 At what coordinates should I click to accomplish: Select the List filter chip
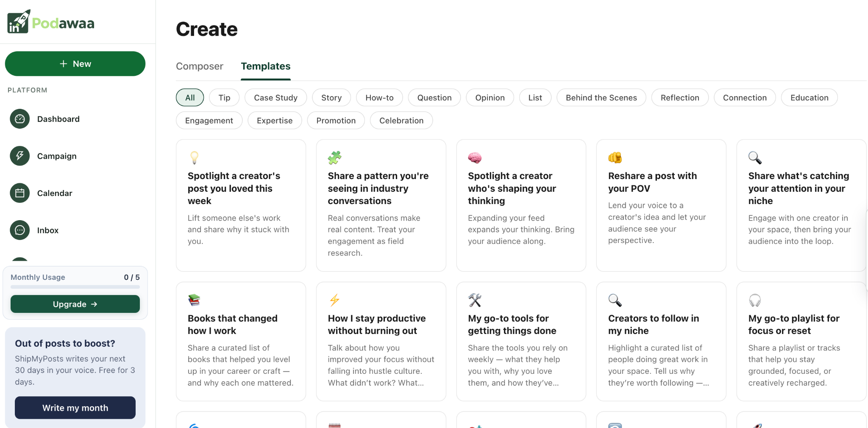point(535,97)
